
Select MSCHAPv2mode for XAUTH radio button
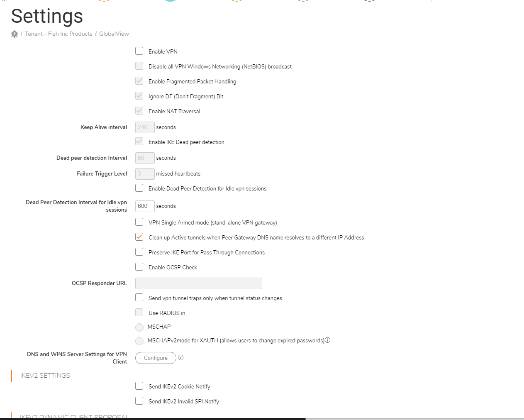tap(139, 341)
